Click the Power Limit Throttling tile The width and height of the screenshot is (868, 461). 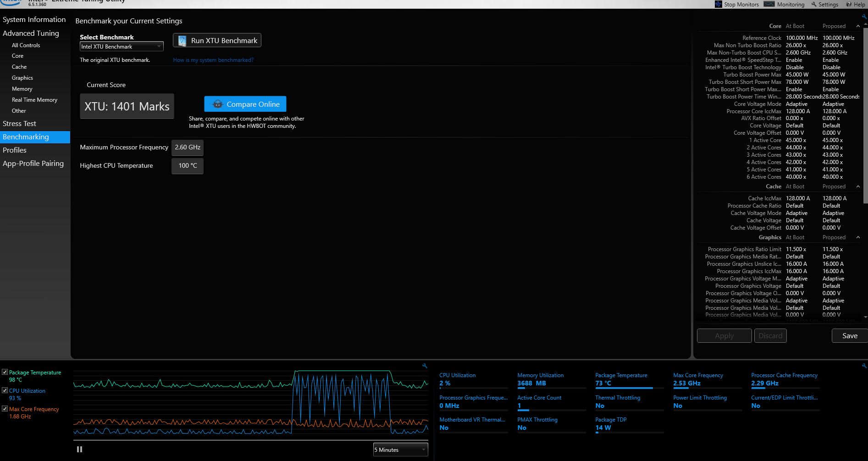click(x=708, y=402)
